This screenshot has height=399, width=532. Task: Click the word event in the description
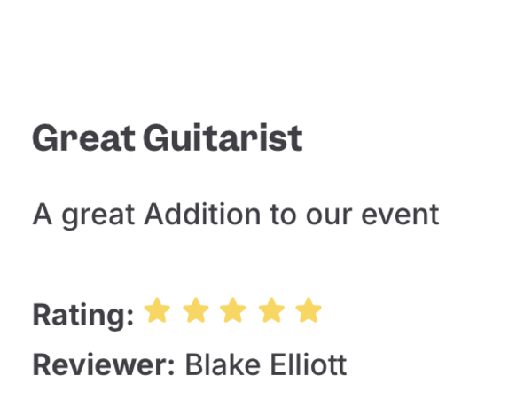click(400, 215)
